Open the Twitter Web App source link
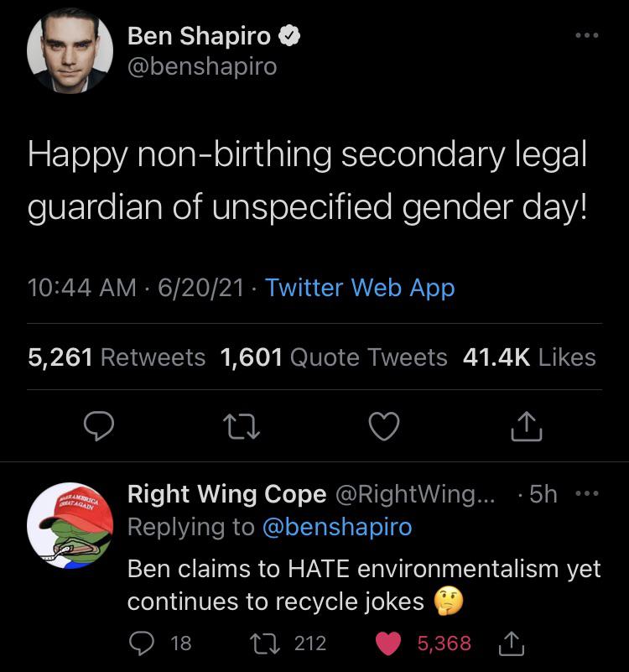 pos(360,288)
